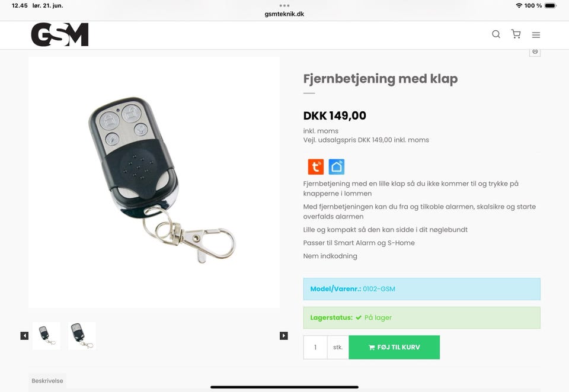This screenshot has height=392, width=569.
Task: Open the Beskrivelse tab
Action: (x=47, y=381)
